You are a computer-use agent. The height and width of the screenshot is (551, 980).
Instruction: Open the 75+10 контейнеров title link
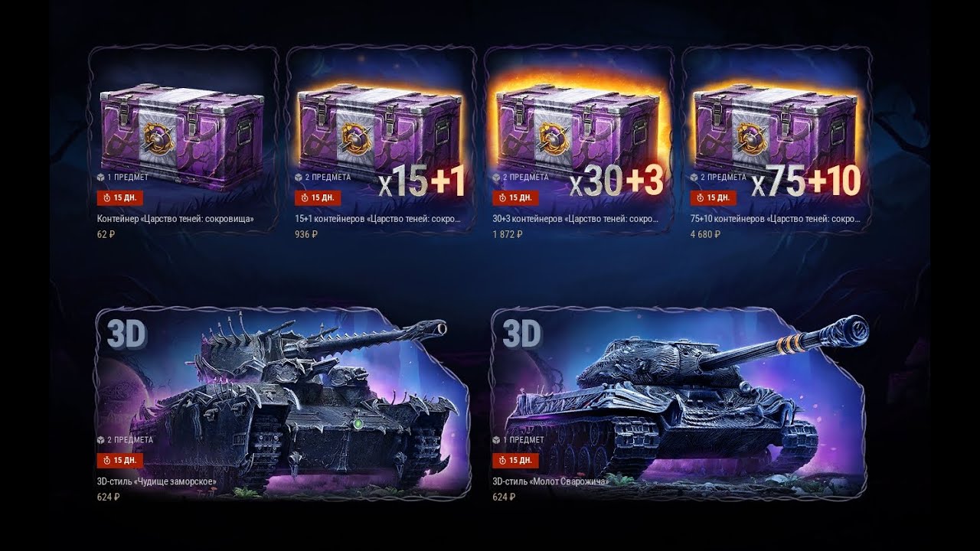coord(775,219)
